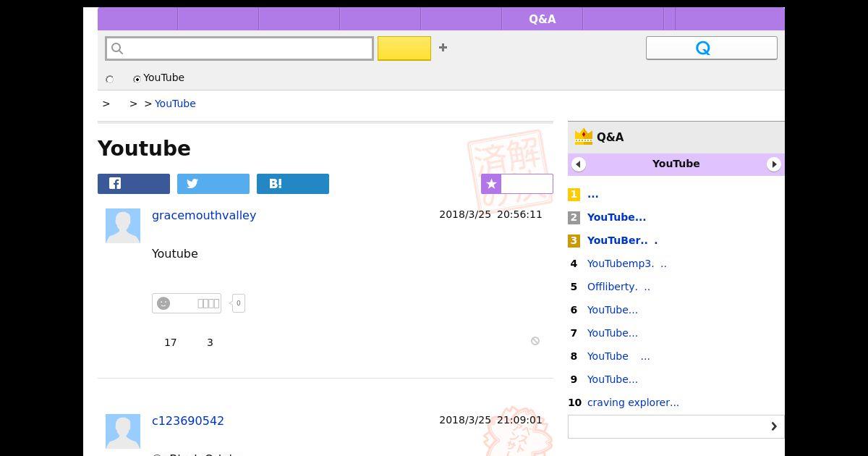868x456 pixels.
Task: Click the reaction count bubble showing 0
Action: [x=238, y=303]
